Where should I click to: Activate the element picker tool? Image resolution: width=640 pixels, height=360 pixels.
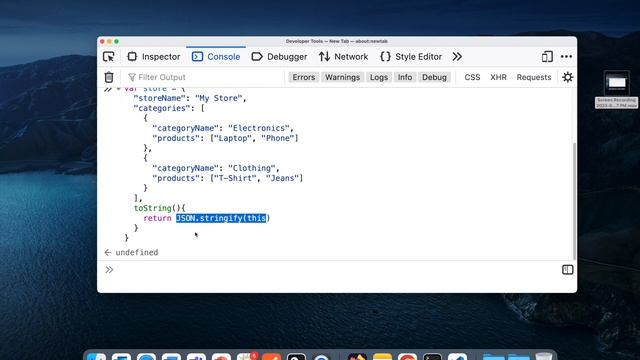(x=109, y=57)
